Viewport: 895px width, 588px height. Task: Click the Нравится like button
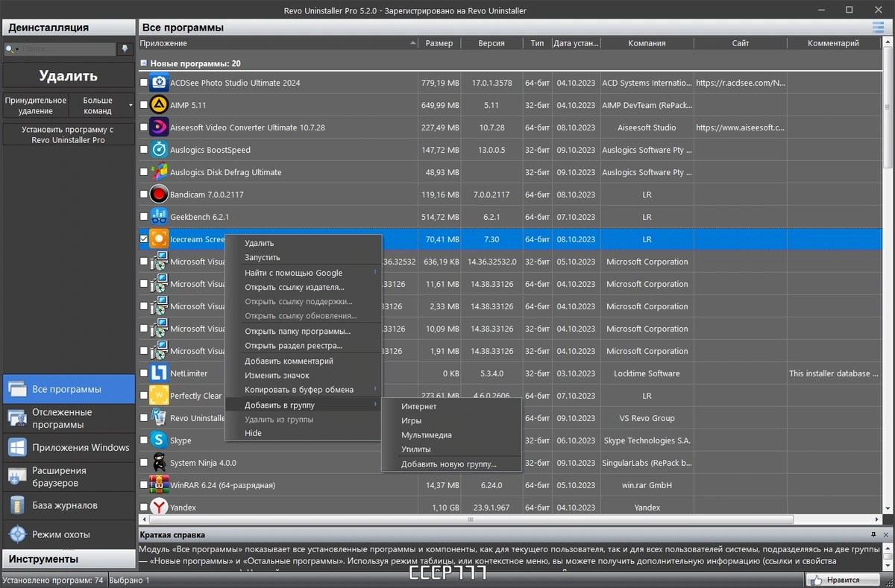click(844, 580)
